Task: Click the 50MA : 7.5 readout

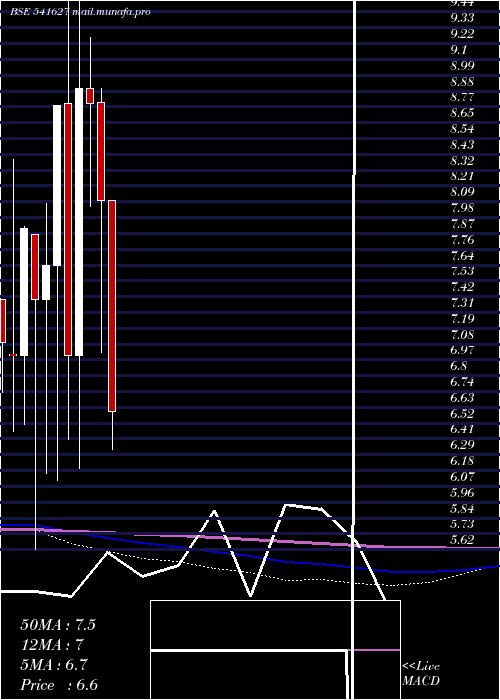Action: coord(58,625)
